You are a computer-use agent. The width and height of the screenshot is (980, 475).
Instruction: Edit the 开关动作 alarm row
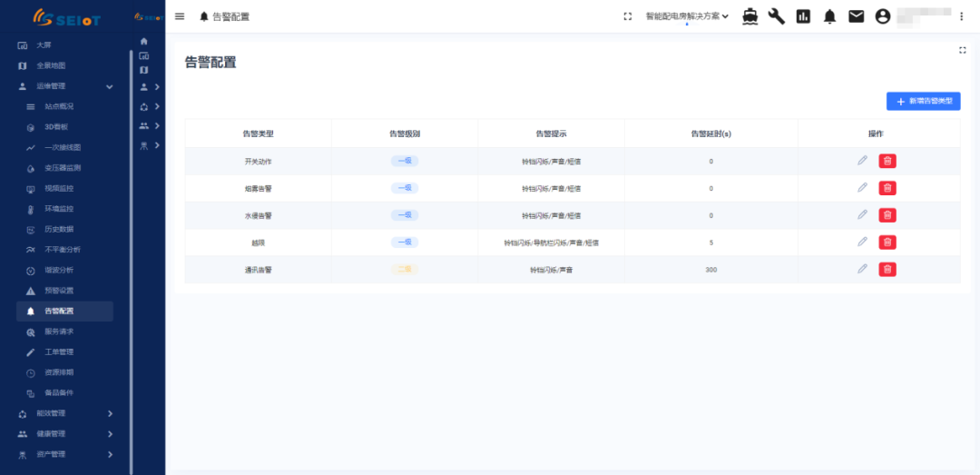click(862, 161)
